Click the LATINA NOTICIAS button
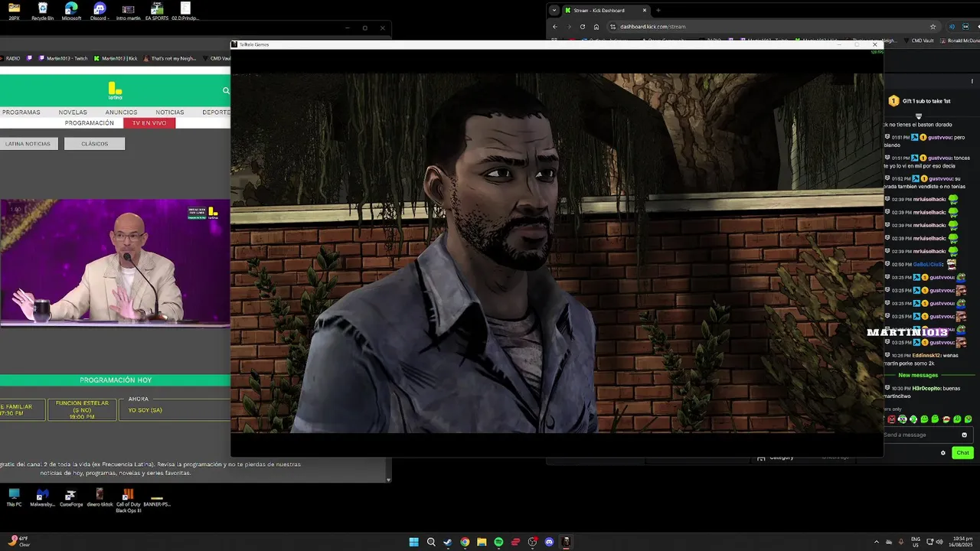Screen dimensions: 980x551 coord(28,144)
